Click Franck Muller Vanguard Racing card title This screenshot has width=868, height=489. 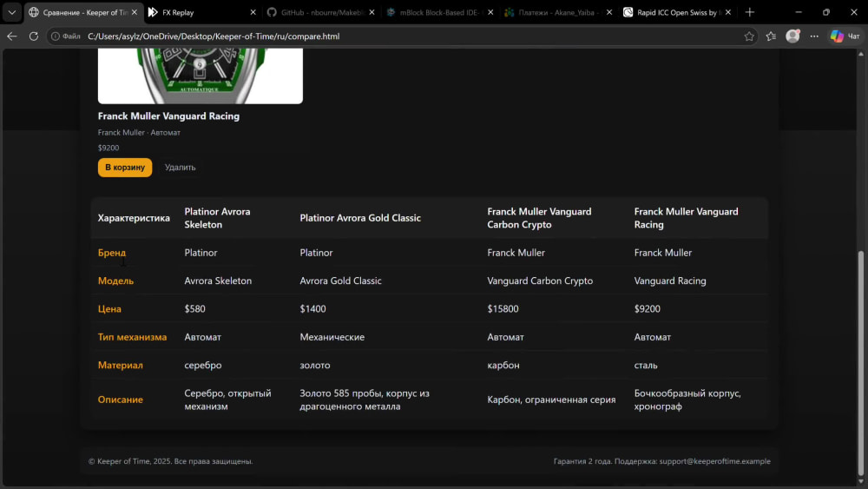point(169,116)
